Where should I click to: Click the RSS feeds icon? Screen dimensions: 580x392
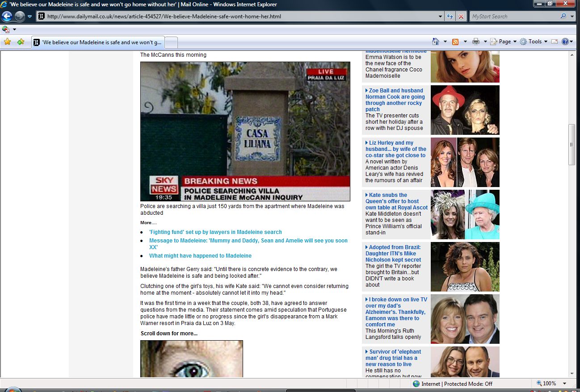pos(455,42)
